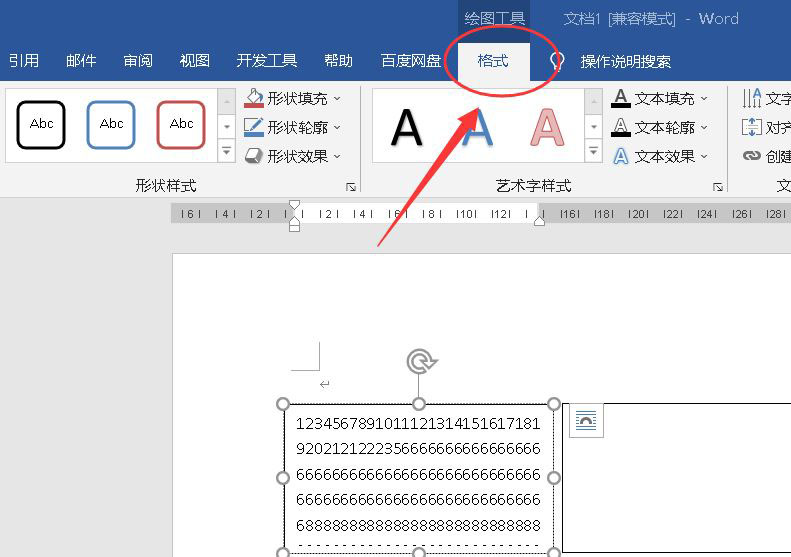Click the 形状轮廓 pen icon
The image size is (791, 557).
(254, 127)
